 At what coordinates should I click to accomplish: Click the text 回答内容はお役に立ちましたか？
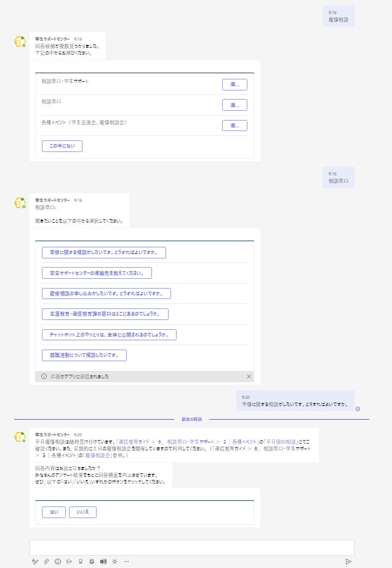[x=68, y=468]
